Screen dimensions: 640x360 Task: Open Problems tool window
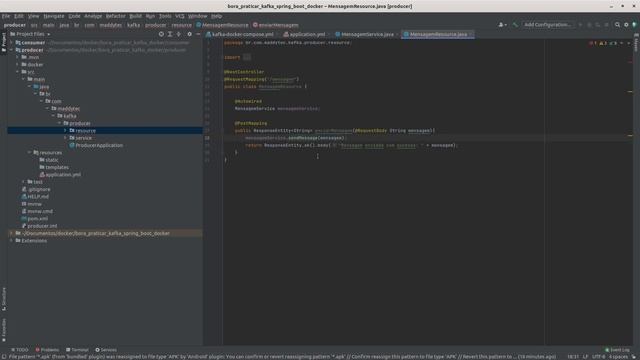pyautogui.click(x=47, y=350)
